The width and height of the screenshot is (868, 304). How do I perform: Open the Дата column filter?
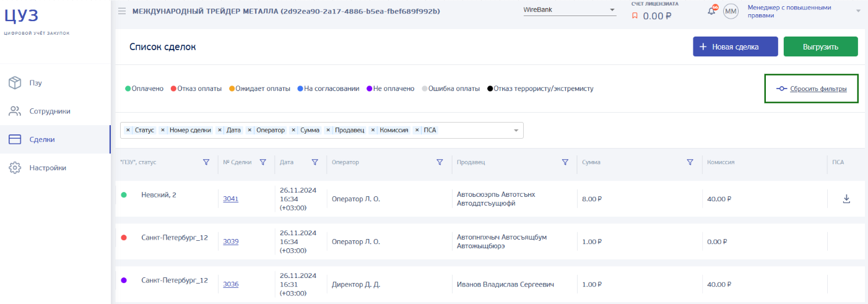tap(315, 162)
